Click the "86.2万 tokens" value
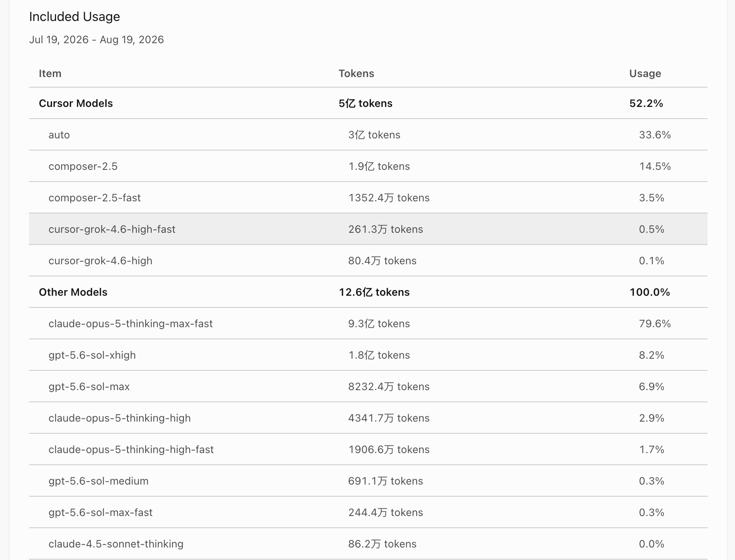Viewport: 735px width, 560px height. [382, 544]
